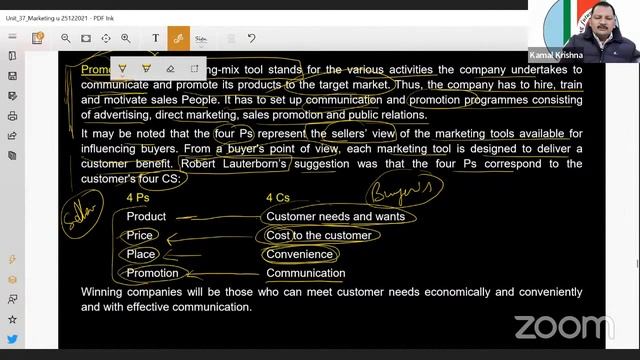Click the 'Convenience' text
This screenshot has height=360, width=640.
point(300,254)
